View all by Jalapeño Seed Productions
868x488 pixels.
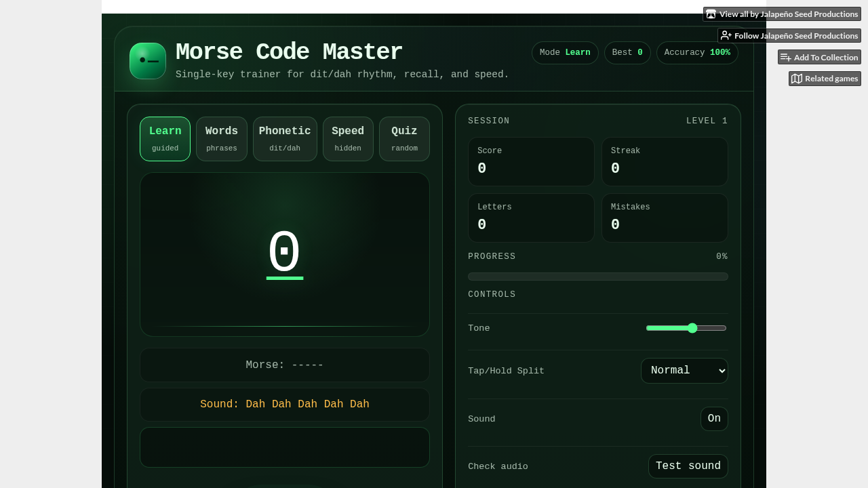coord(782,14)
